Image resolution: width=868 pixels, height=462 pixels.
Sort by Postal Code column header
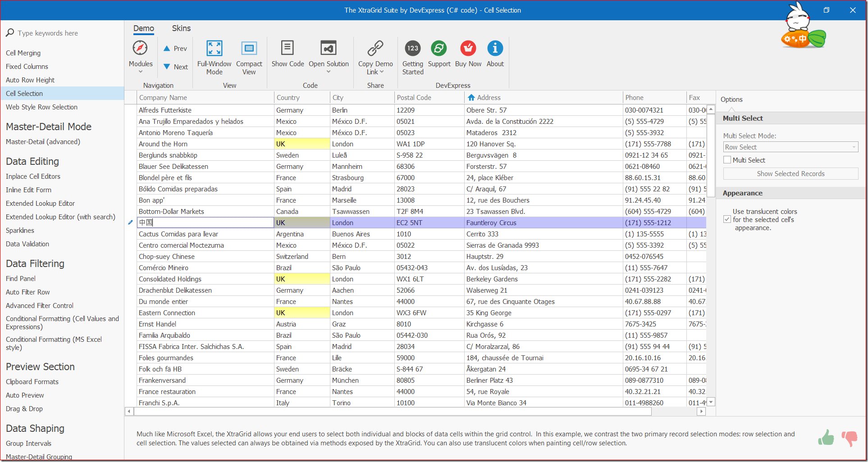[x=429, y=98]
